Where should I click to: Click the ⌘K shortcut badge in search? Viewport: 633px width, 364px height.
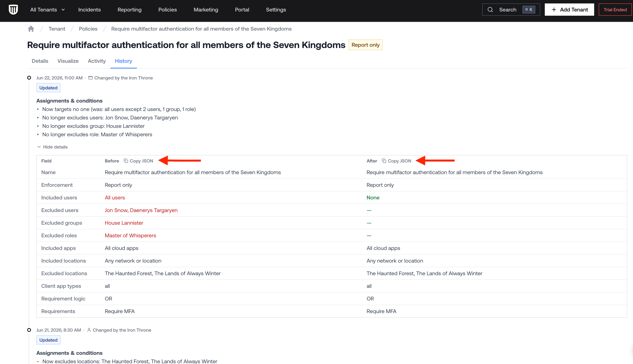coord(529,10)
